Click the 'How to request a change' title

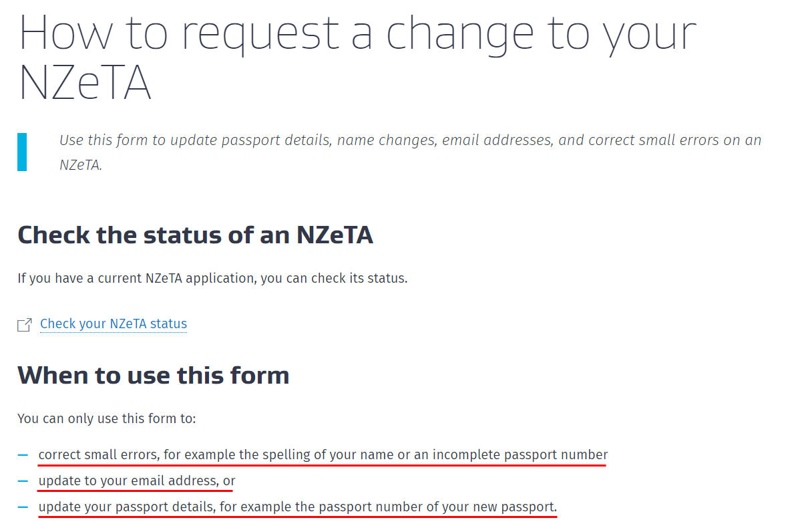[357, 33]
